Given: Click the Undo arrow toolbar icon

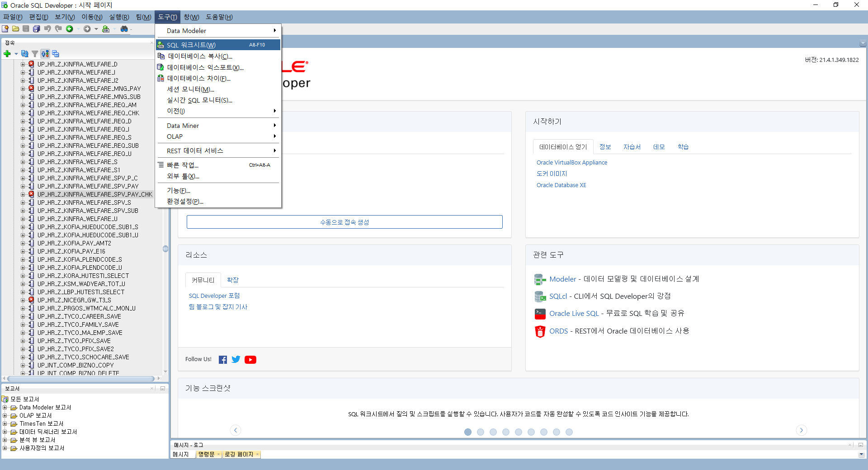Looking at the screenshot, I should [x=47, y=29].
